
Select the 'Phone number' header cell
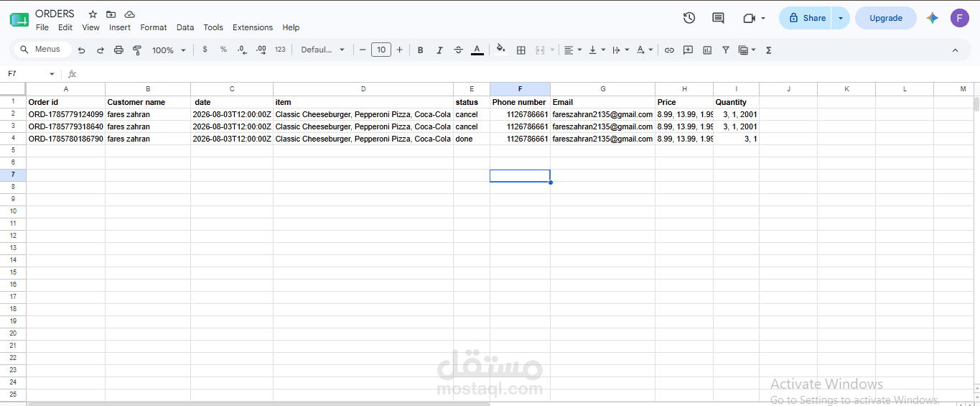point(520,102)
